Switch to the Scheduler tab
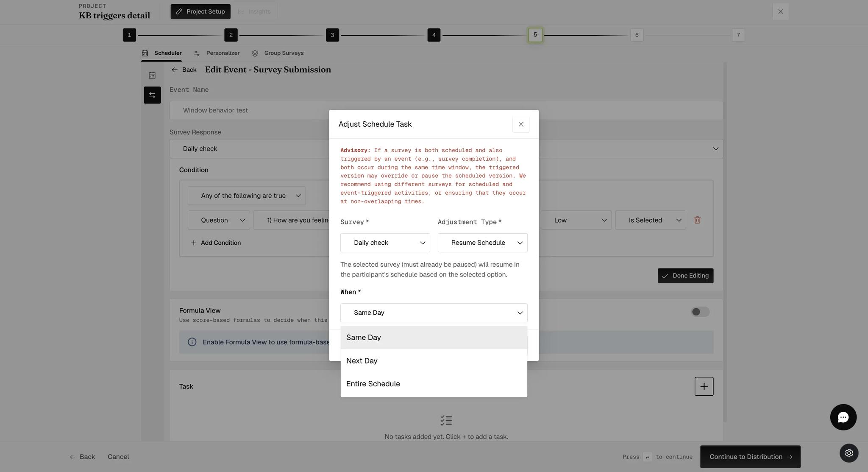 [161, 53]
